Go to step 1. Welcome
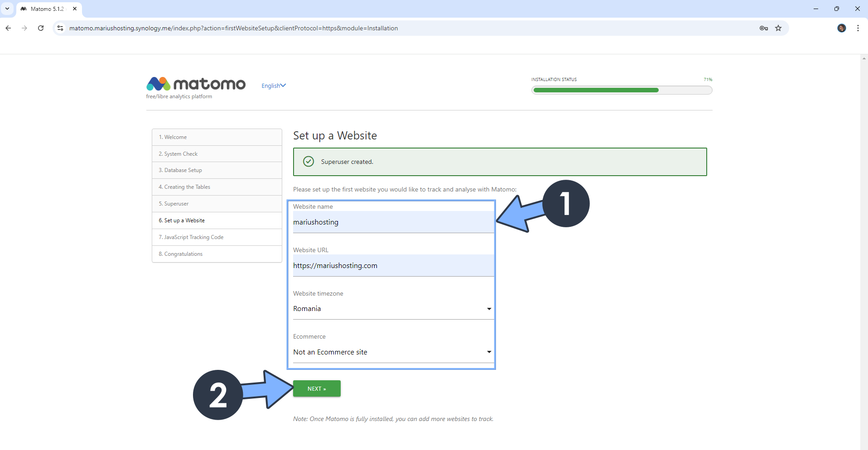868x450 pixels. [217, 137]
